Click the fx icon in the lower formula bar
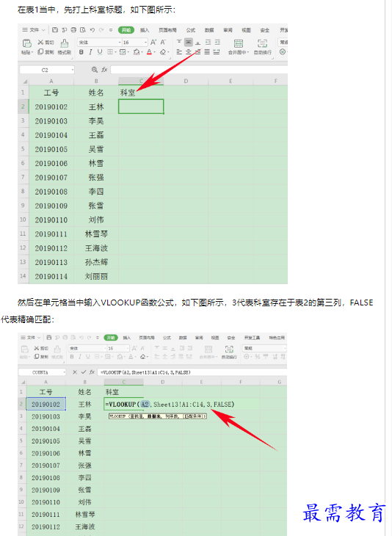 tap(92, 372)
